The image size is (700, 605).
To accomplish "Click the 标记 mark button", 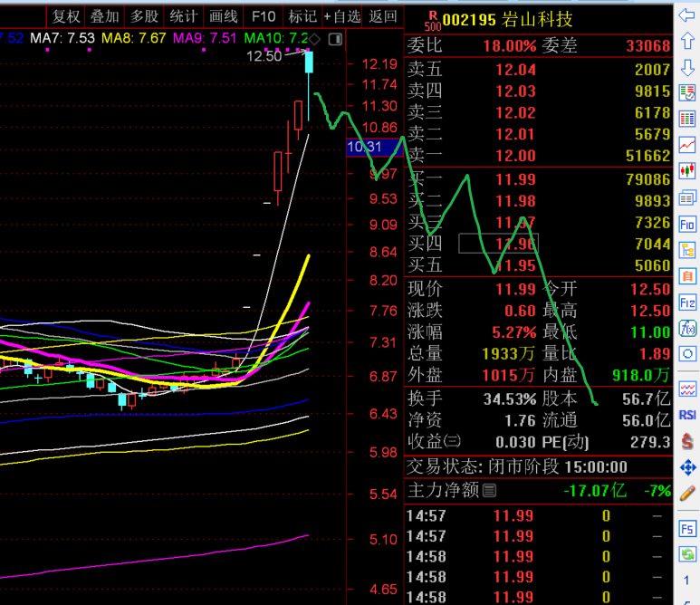I will point(302,16).
